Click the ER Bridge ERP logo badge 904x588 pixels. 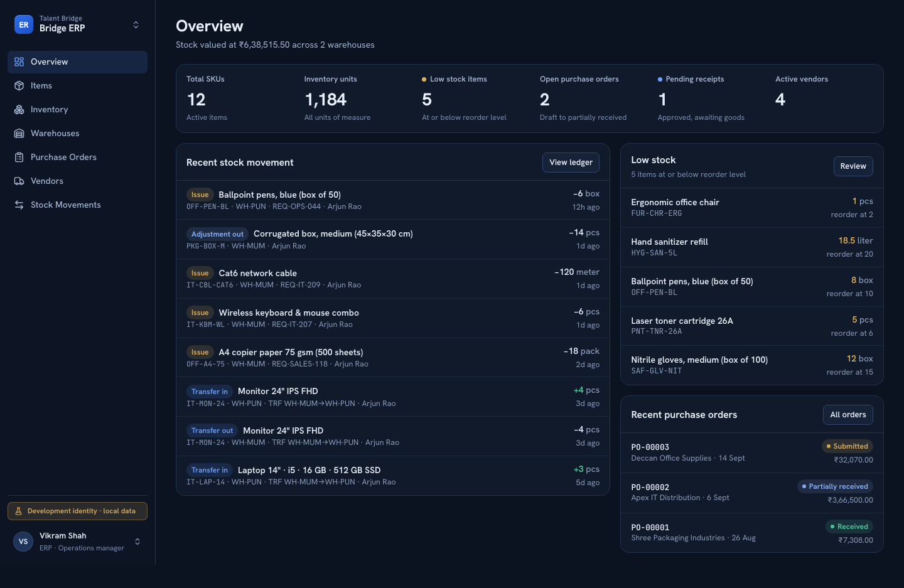pyautogui.click(x=24, y=24)
